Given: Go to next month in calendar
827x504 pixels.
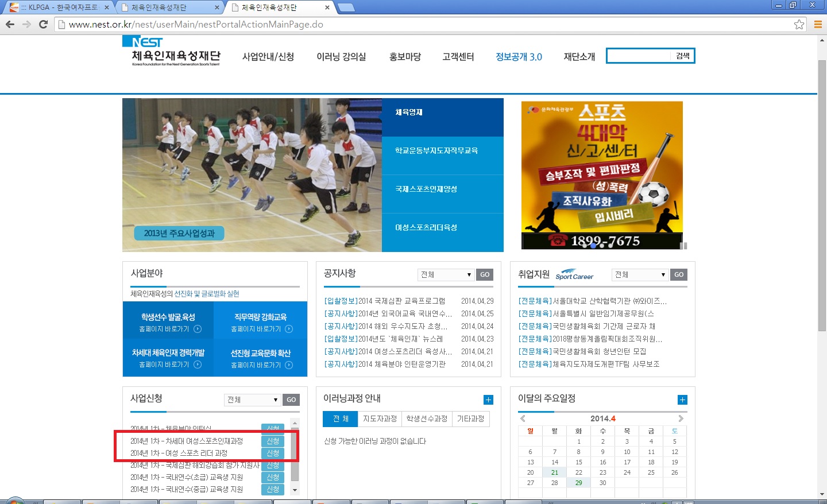Looking at the screenshot, I should click(681, 418).
